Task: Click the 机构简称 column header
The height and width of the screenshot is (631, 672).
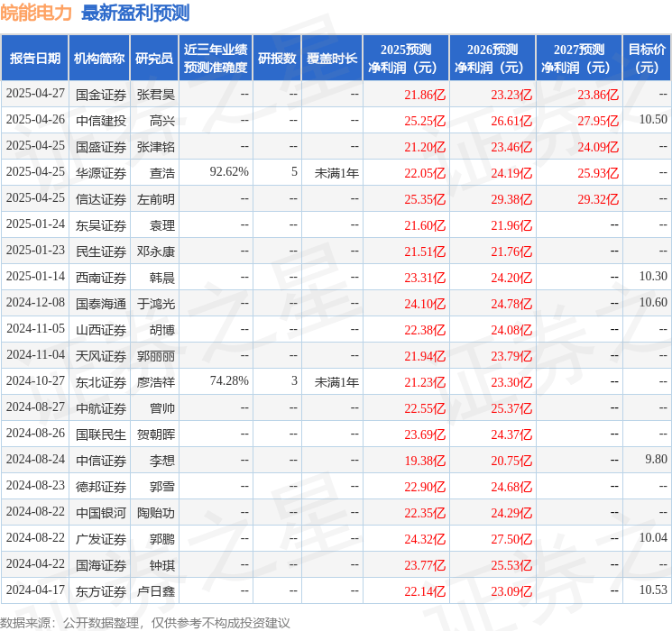Action: point(99,59)
